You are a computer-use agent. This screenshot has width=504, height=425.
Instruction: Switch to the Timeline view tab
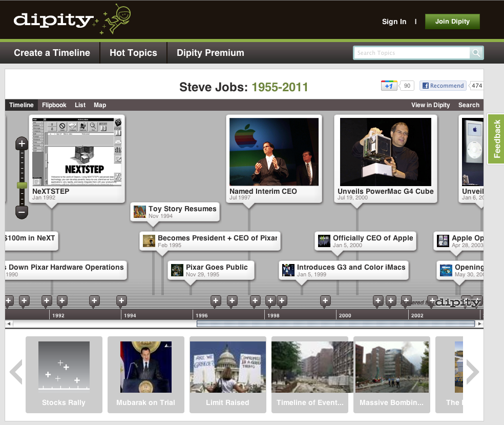click(x=22, y=105)
